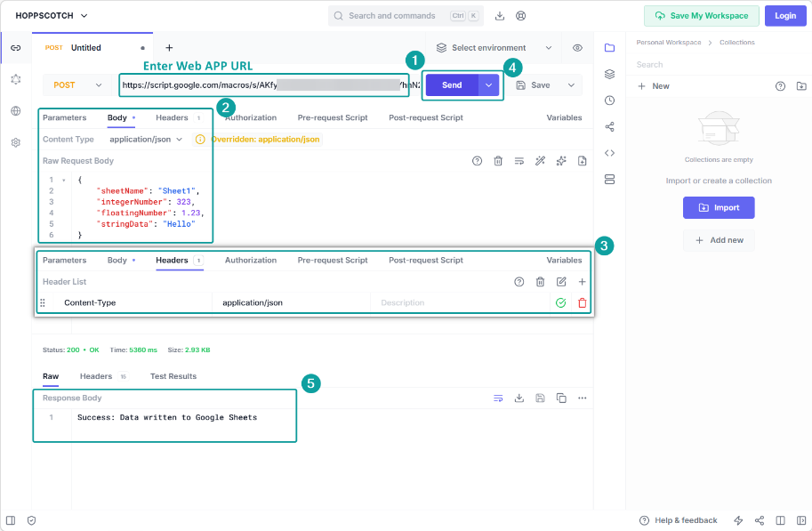Download the response body as file
This screenshot has width=812, height=531.
click(519, 398)
